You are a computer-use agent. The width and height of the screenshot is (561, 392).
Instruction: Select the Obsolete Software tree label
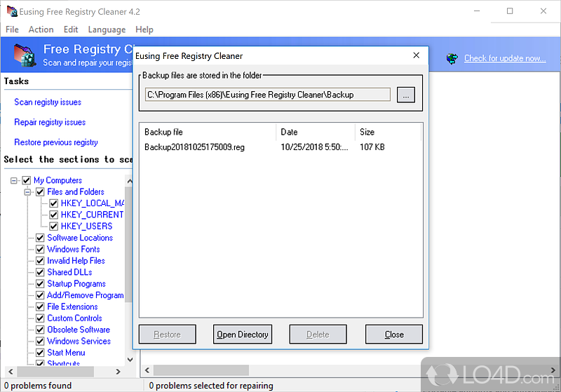pyautogui.click(x=79, y=330)
